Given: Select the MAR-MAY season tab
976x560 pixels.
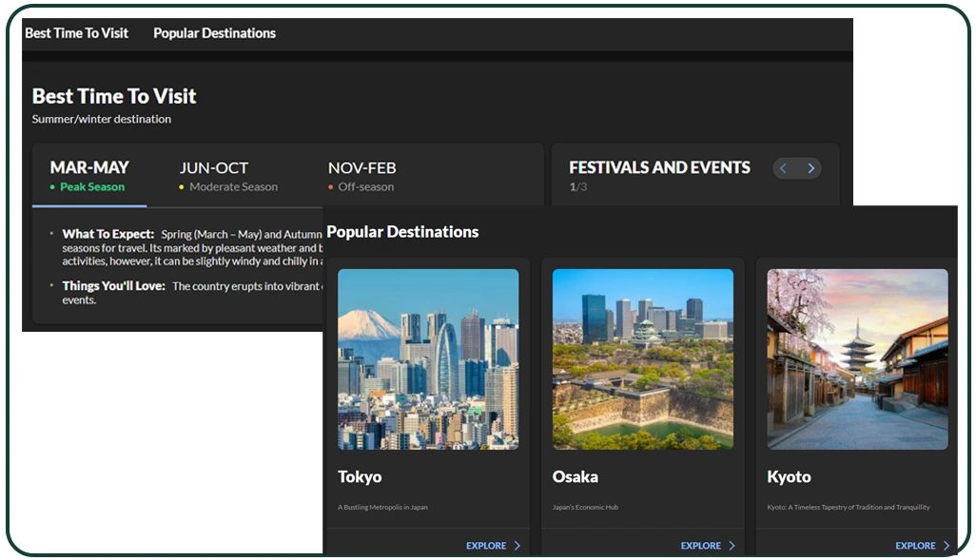Looking at the screenshot, I should pyautogui.click(x=89, y=168).
